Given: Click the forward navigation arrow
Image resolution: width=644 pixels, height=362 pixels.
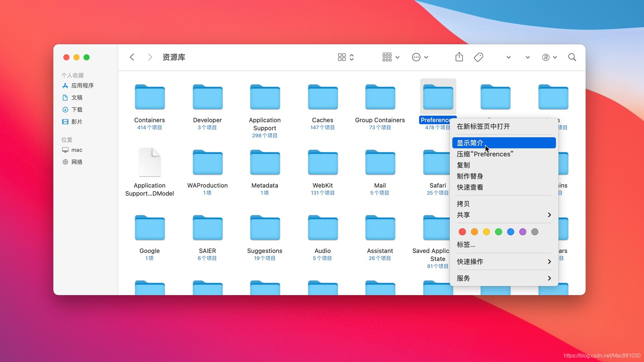Looking at the screenshot, I should (150, 57).
